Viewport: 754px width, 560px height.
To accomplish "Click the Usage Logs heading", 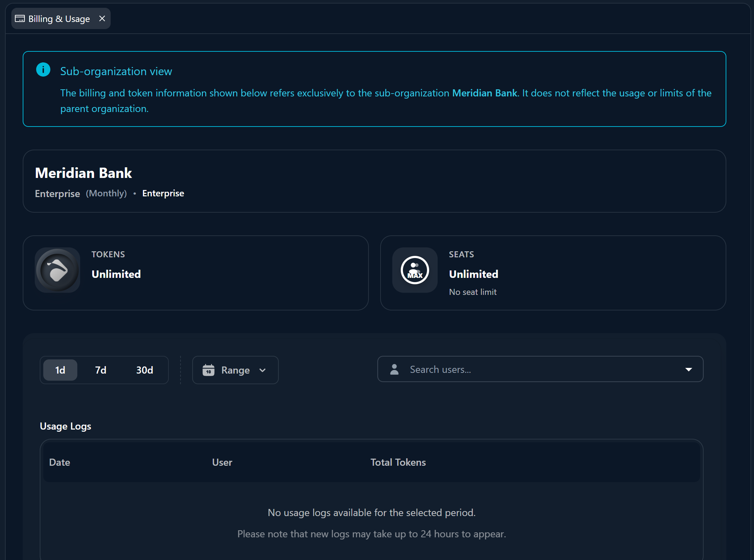I will coord(66,426).
